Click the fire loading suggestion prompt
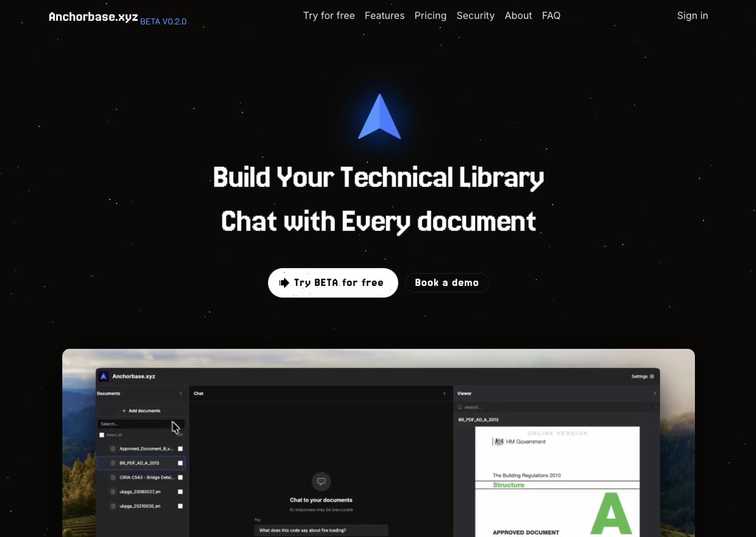Screen dimensions: 756x537 [321, 530]
